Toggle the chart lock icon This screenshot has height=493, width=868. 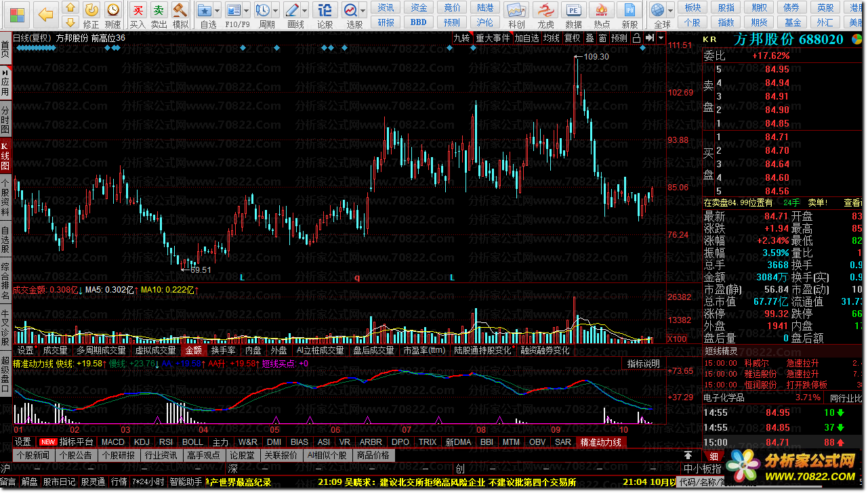[x=636, y=38]
